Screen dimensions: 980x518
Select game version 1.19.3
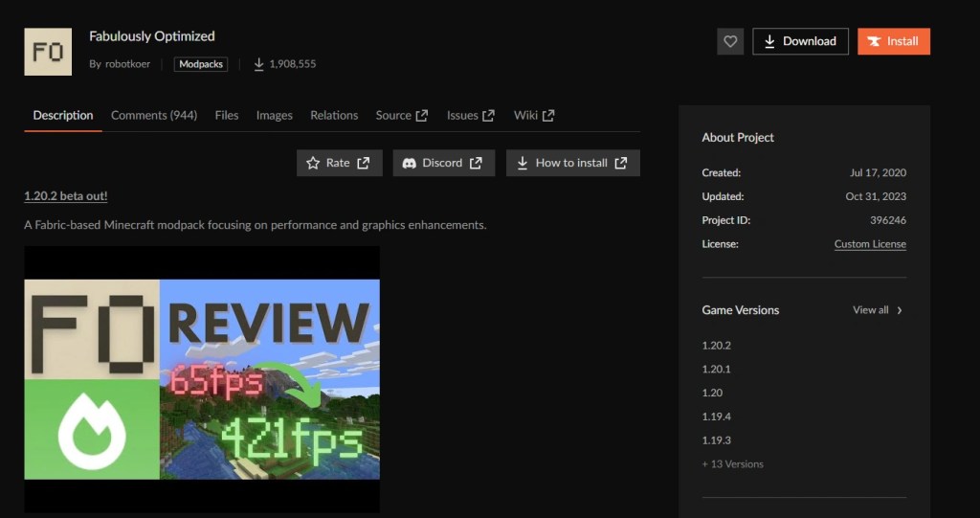click(716, 440)
